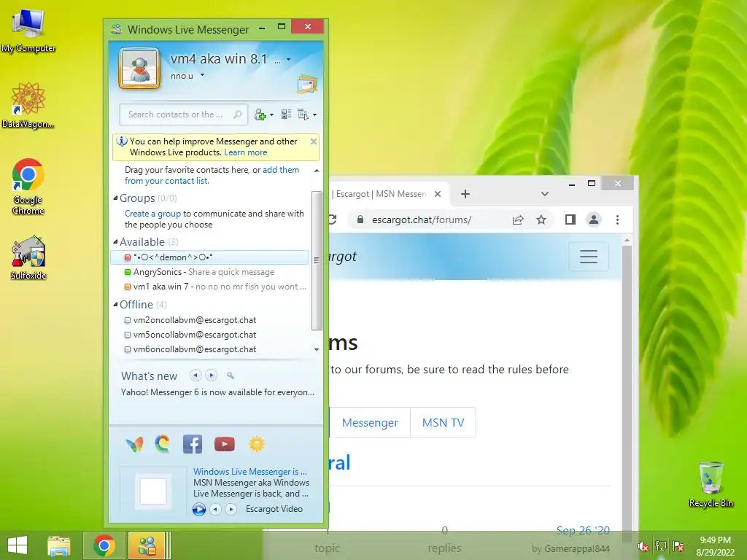The height and width of the screenshot is (560, 747).
Task: Click the site lock icon in Chrome
Action: click(360, 219)
